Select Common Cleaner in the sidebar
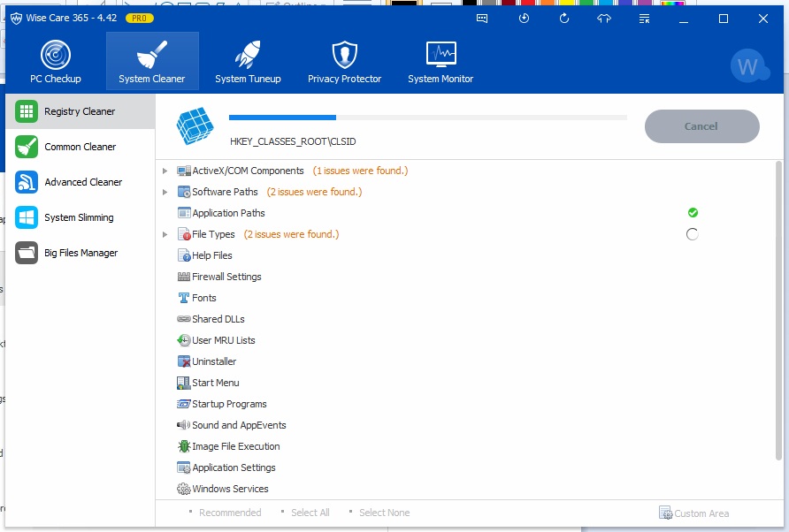 [x=80, y=147]
